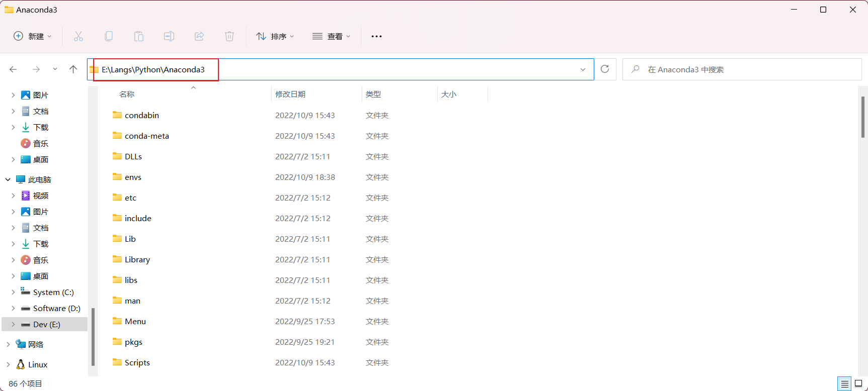Screen dimensions: 868x391
Task: Select the Menu folder
Action: tap(135, 321)
